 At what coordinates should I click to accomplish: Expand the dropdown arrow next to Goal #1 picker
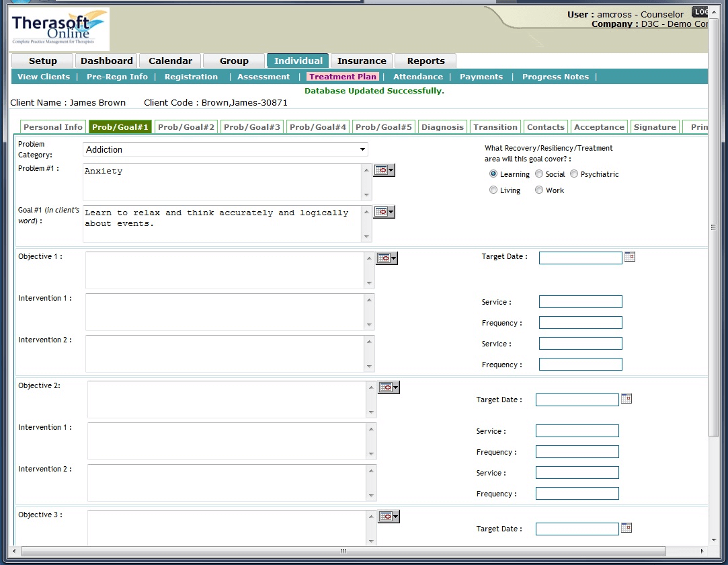392,211
